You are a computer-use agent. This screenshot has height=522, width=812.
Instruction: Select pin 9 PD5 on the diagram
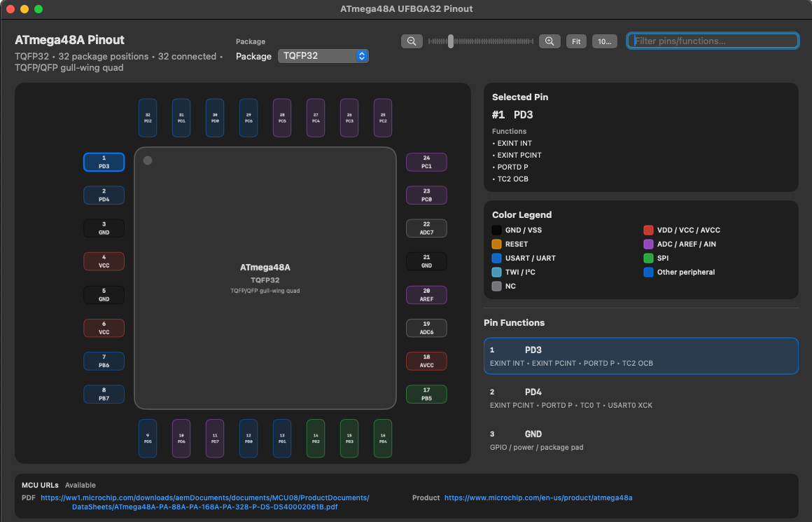[148, 439]
